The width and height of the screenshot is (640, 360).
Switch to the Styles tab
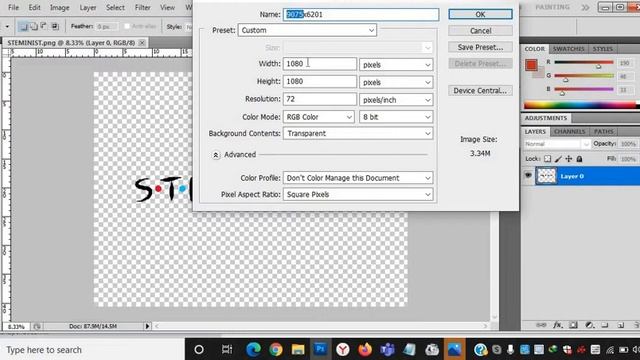coord(602,49)
